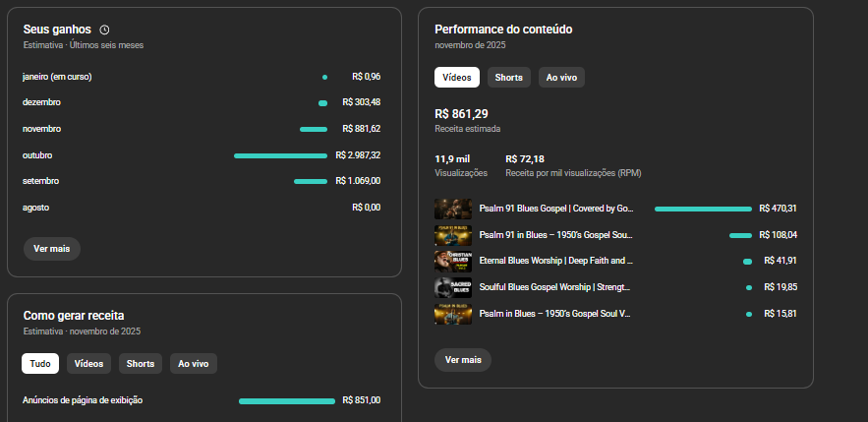The image size is (868, 422).
Task: Open the Psalm 91 Blues Gospel Covered thumbnail
Action: coord(453,209)
